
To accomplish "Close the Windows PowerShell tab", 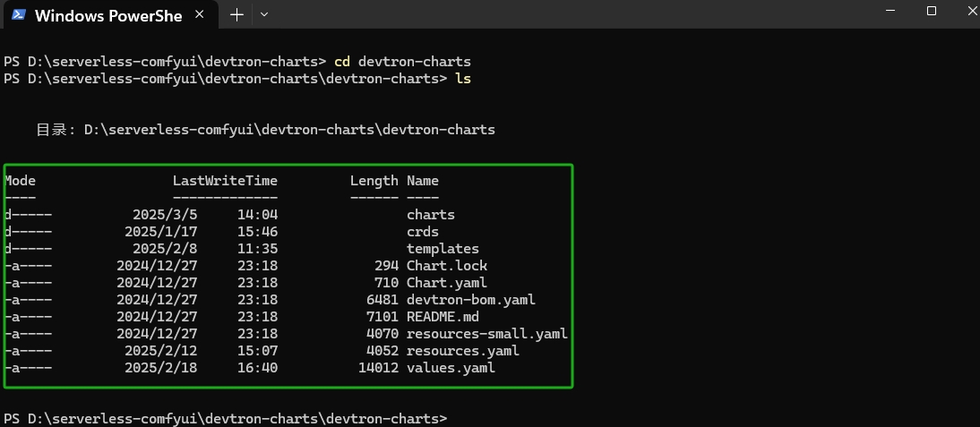I will pyautogui.click(x=206, y=15).
